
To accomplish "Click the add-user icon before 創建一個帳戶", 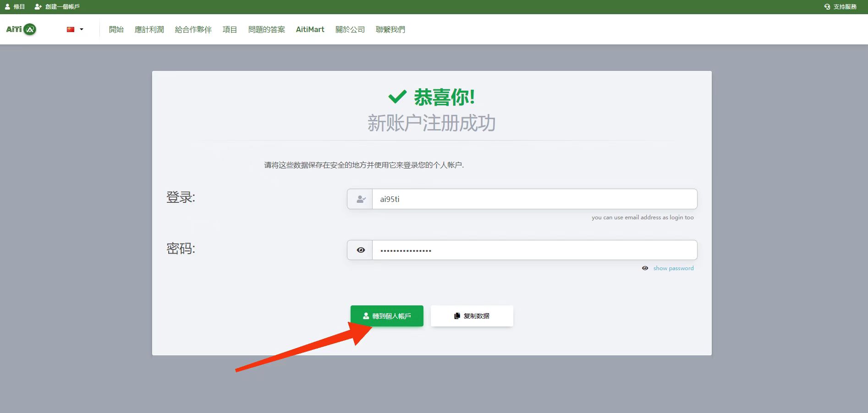I will pyautogui.click(x=37, y=6).
